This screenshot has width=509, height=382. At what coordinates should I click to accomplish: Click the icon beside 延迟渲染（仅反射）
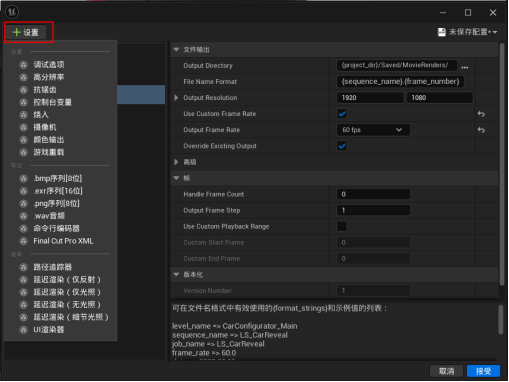pyautogui.click(x=23, y=280)
